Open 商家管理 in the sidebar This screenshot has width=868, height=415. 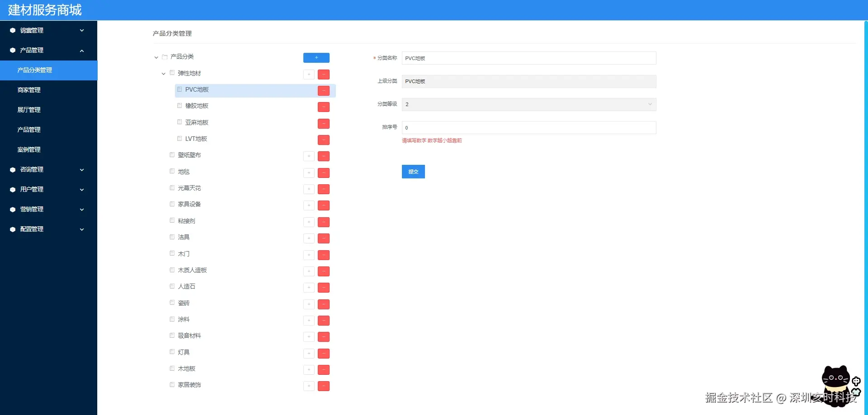tap(48, 90)
